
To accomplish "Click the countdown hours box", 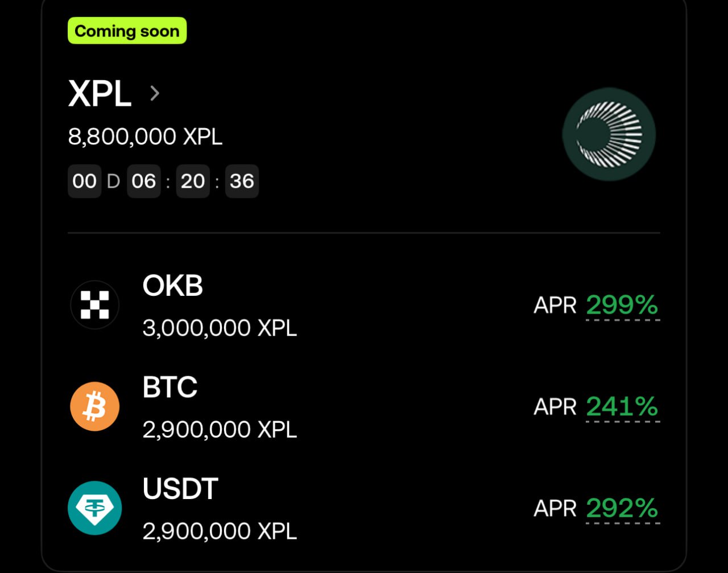I will click(143, 181).
